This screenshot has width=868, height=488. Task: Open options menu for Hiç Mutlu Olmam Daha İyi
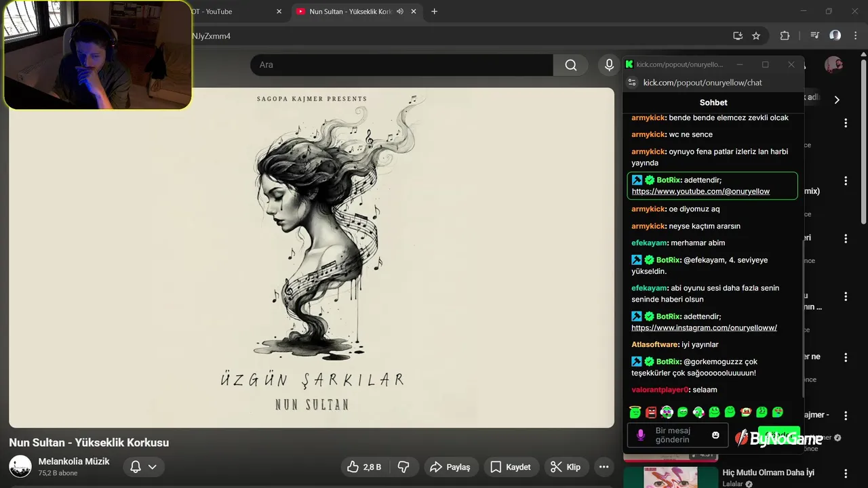click(x=846, y=473)
